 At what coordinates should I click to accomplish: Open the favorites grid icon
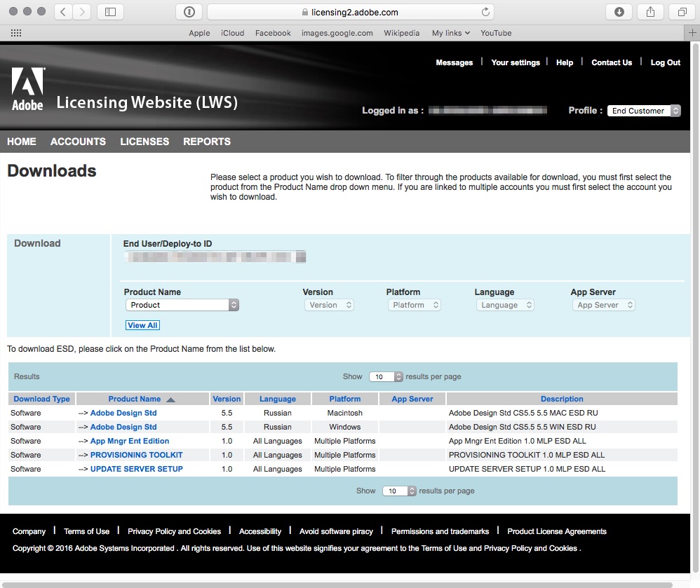pos(16,33)
